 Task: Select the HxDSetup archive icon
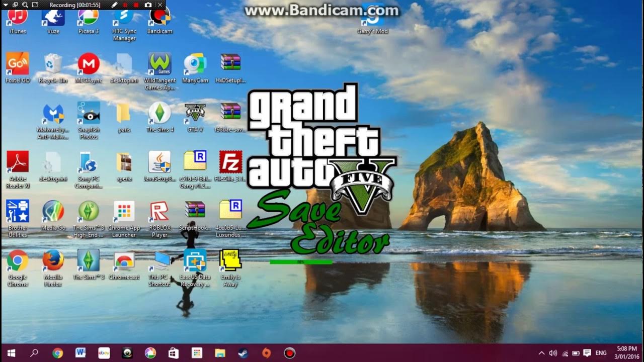pos(230,68)
